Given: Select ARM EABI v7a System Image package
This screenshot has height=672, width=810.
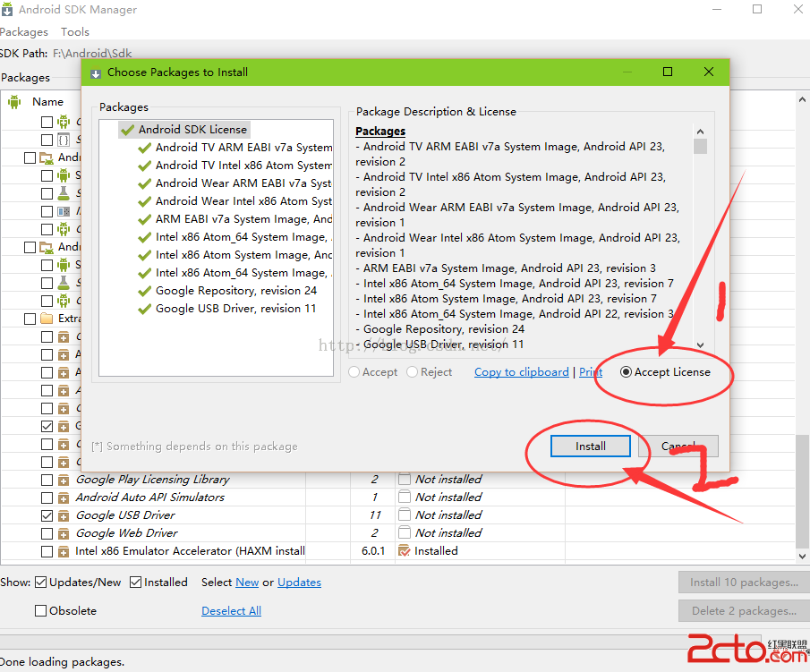Looking at the screenshot, I should tap(243, 219).
